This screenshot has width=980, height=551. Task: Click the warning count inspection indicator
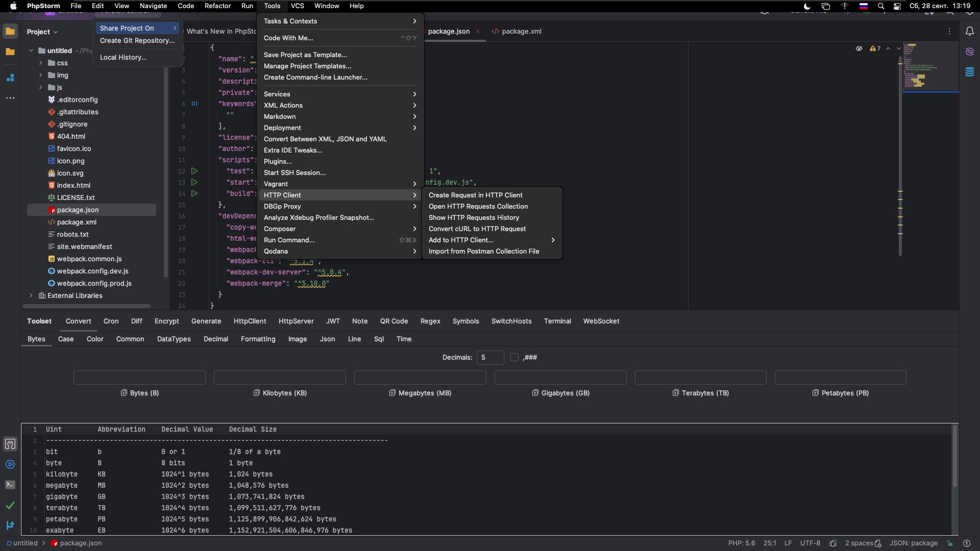coord(875,48)
